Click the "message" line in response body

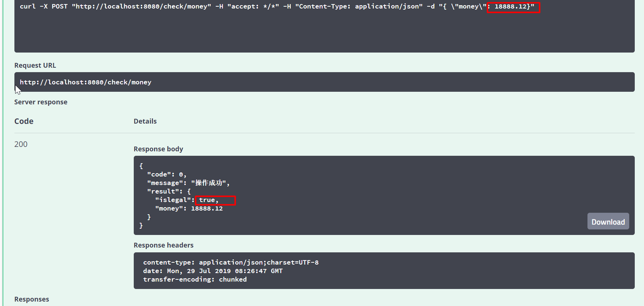point(188,183)
